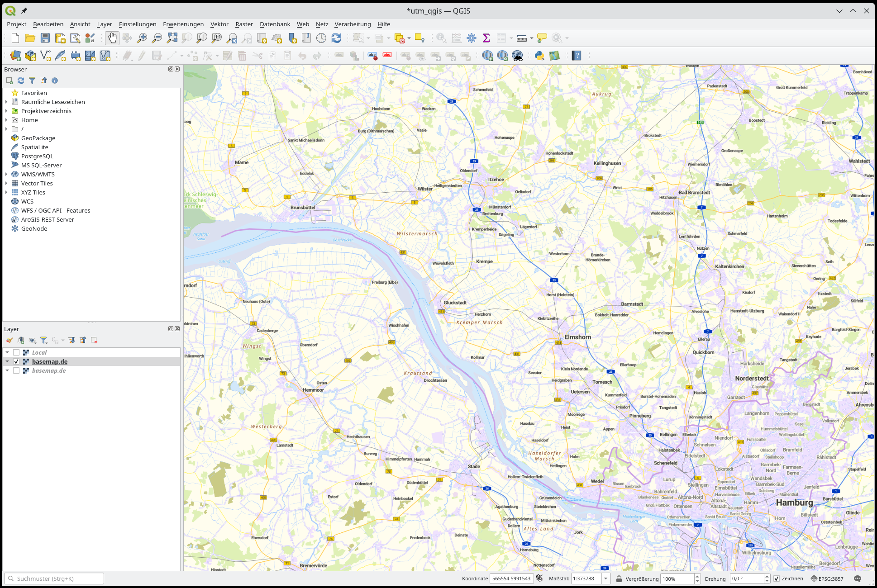Uncheck the bold basemap.de layer
This screenshot has height=588, width=877.
coord(16,361)
